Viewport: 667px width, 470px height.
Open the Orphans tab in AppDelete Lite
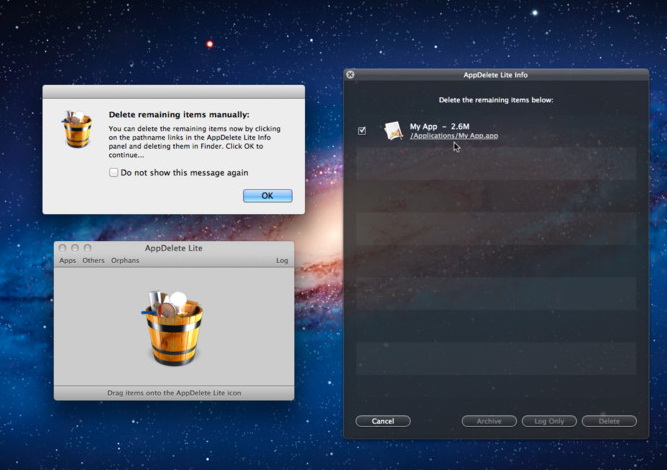point(125,260)
